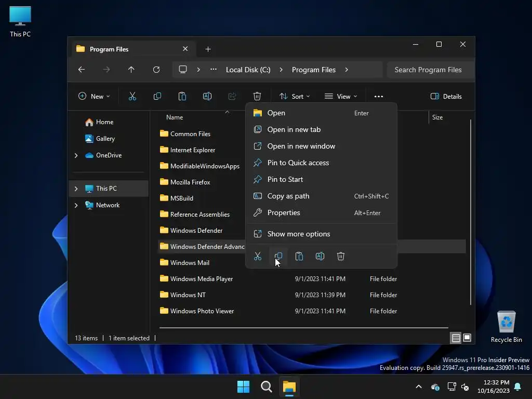Choose Open in the context menu
The height and width of the screenshot is (399, 532).
[x=321, y=113]
